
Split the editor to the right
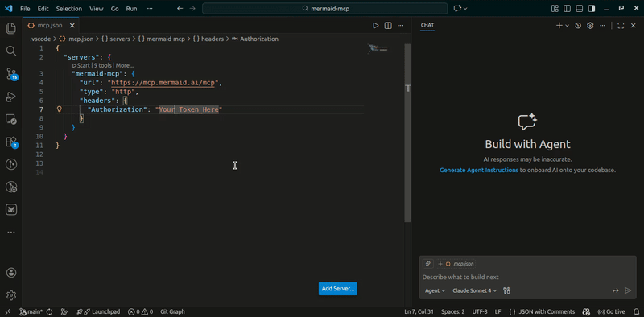[x=388, y=26]
